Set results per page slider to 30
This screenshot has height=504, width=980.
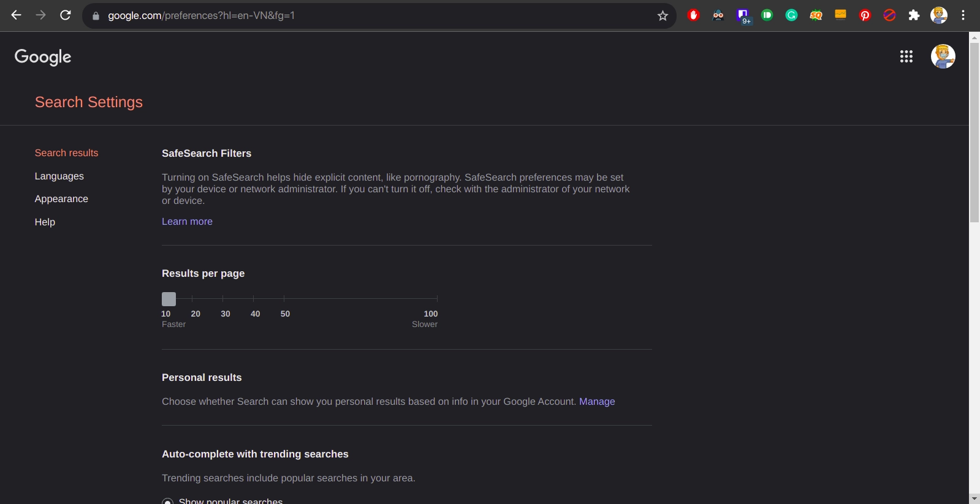pyautogui.click(x=222, y=299)
